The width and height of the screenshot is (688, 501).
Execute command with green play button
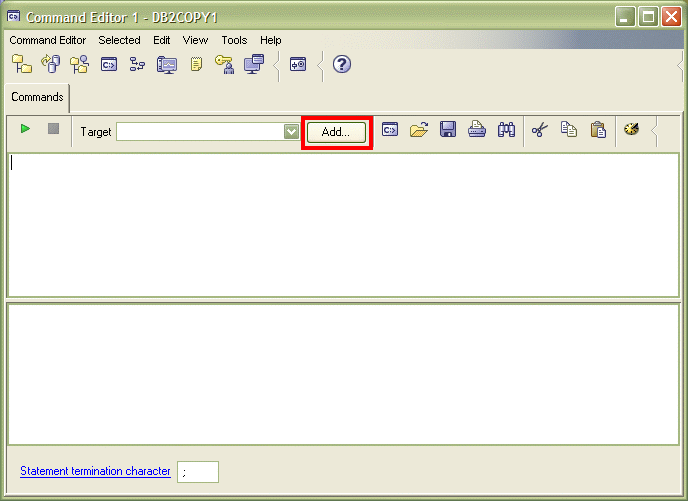pos(25,129)
